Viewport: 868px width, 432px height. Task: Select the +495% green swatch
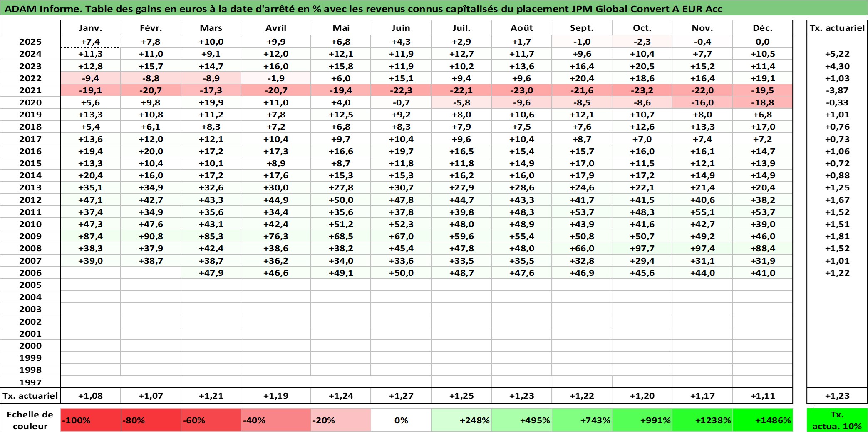click(x=522, y=420)
